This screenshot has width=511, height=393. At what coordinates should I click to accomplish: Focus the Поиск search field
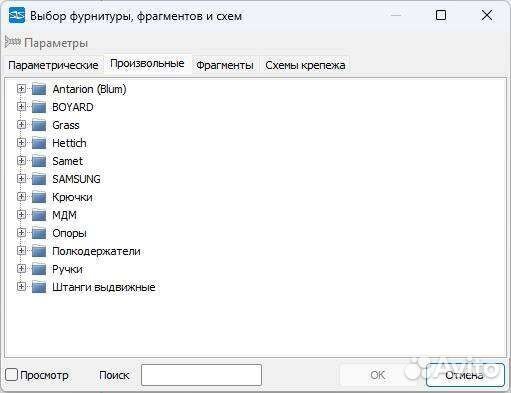(x=201, y=375)
